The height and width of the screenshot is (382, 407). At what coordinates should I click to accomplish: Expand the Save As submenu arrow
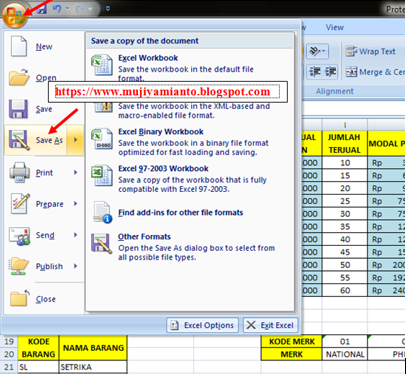click(x=75, y=140)
